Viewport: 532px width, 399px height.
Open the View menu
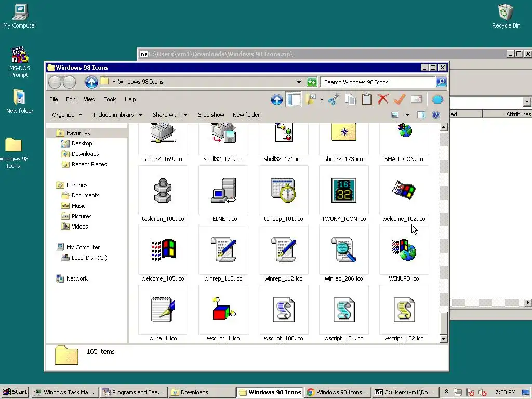click(89, 99)
